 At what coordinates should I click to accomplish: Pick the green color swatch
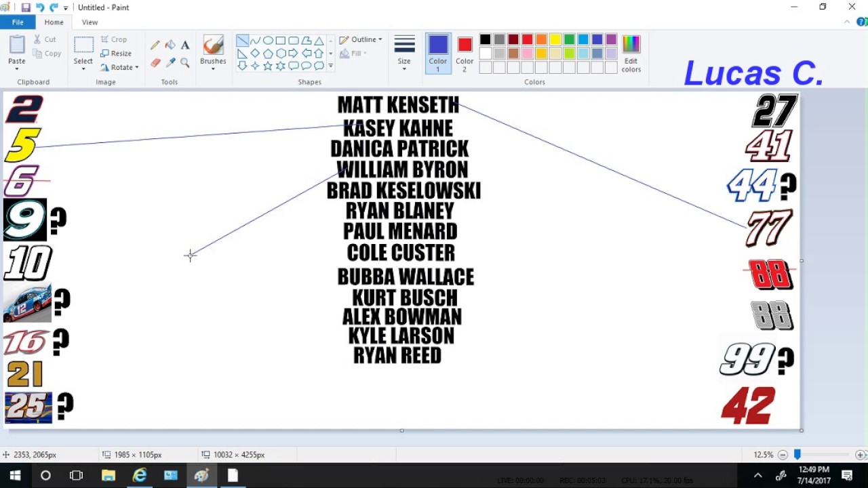(x=569, y=40)
